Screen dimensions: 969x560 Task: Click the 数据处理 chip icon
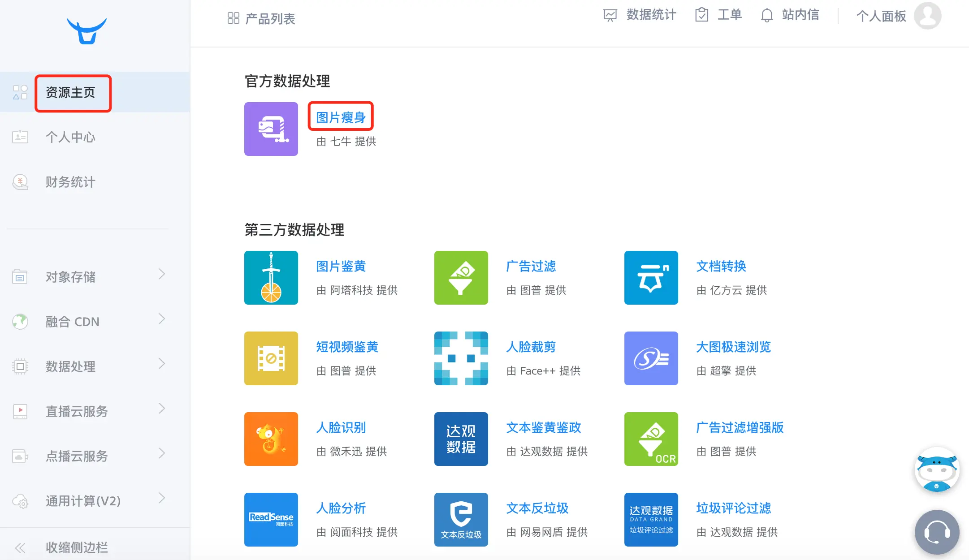(20, 366)
